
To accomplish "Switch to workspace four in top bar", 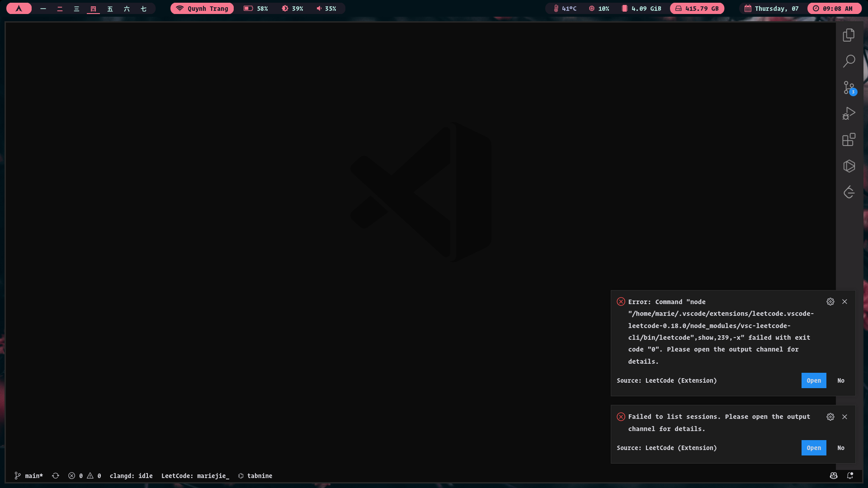I will 93,9.
